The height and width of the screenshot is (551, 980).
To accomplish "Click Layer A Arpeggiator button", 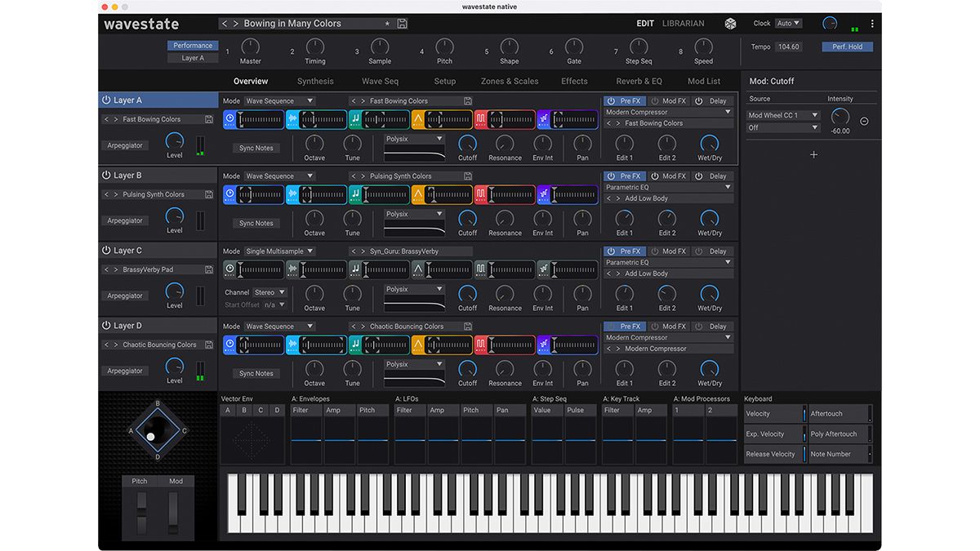I will [125, 145].
